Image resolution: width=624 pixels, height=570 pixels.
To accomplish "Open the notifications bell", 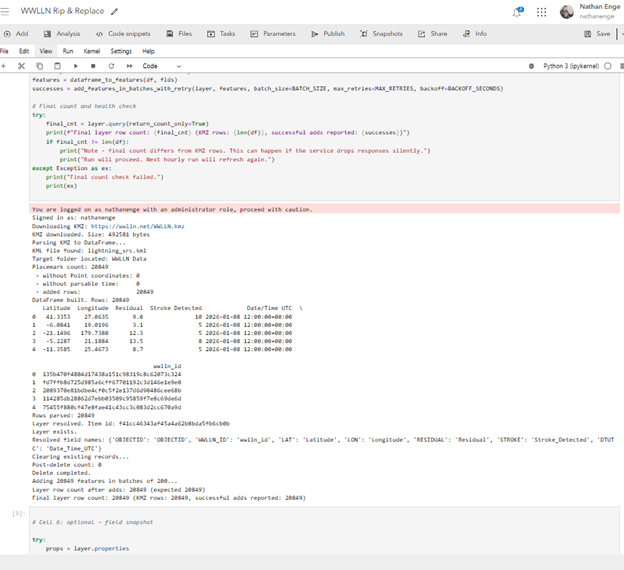I will click(x=517, y=12).
